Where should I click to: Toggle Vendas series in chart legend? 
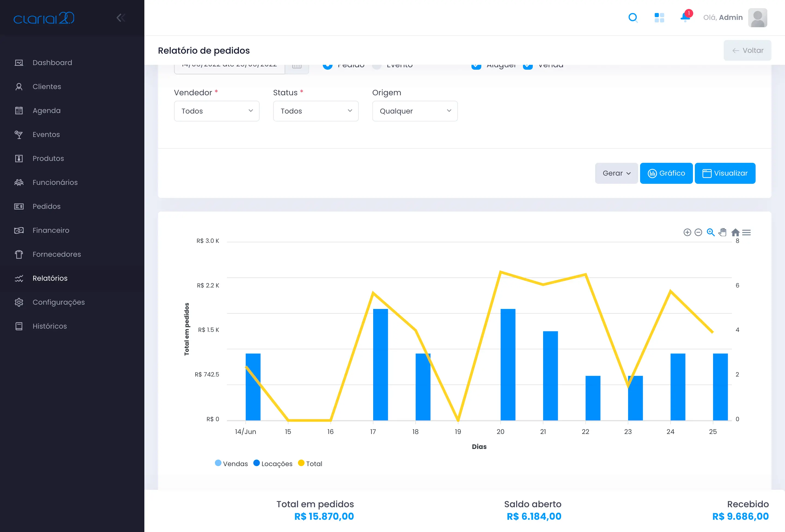click(x=231, y=463)
